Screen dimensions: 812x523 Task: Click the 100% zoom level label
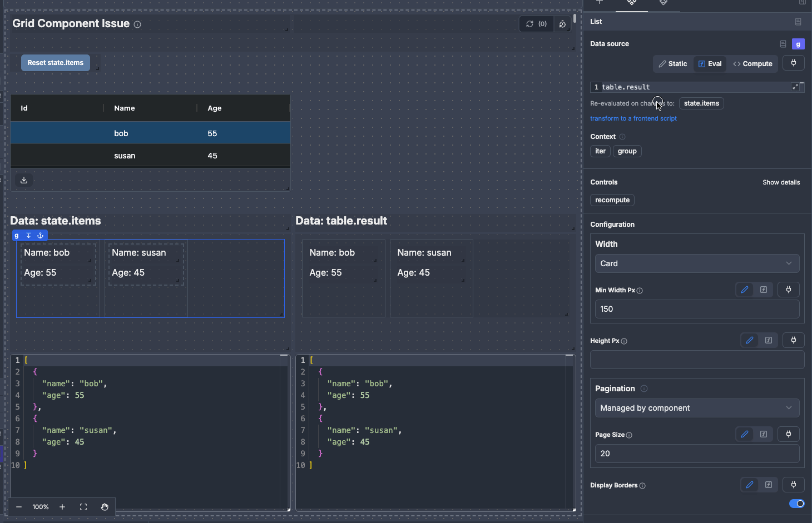41,507
